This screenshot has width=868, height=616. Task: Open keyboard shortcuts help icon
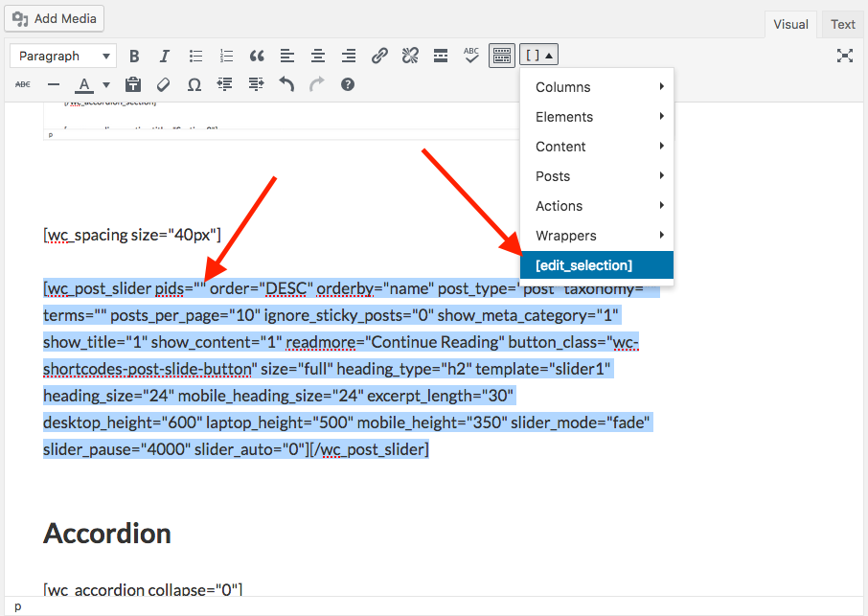348,84
